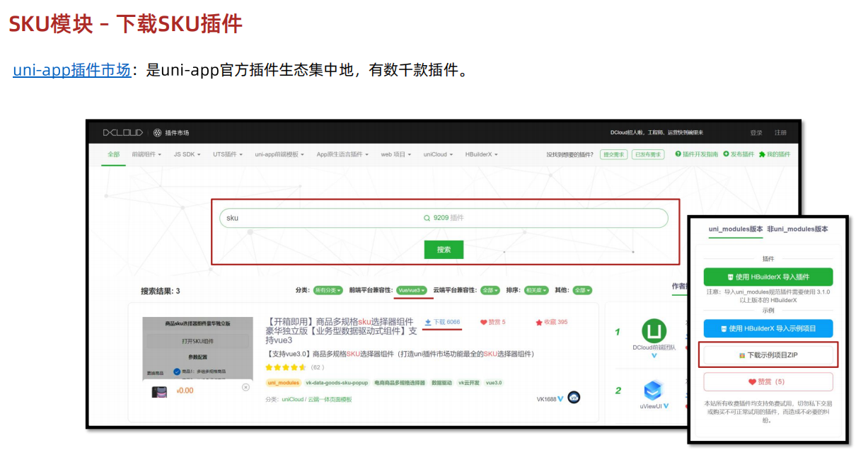Click 注册 in the top bar

coord(780,133)
